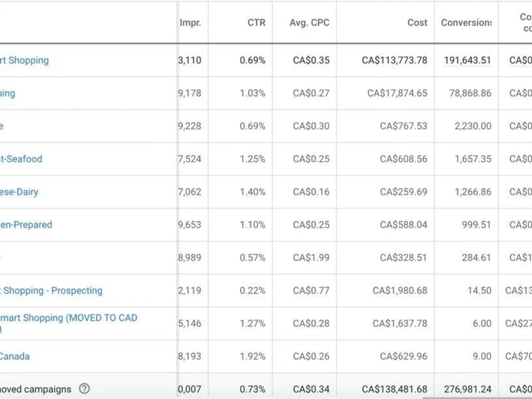
Task: Open the Shopping - Prospecting campaign link
Action: pos(51,290)
